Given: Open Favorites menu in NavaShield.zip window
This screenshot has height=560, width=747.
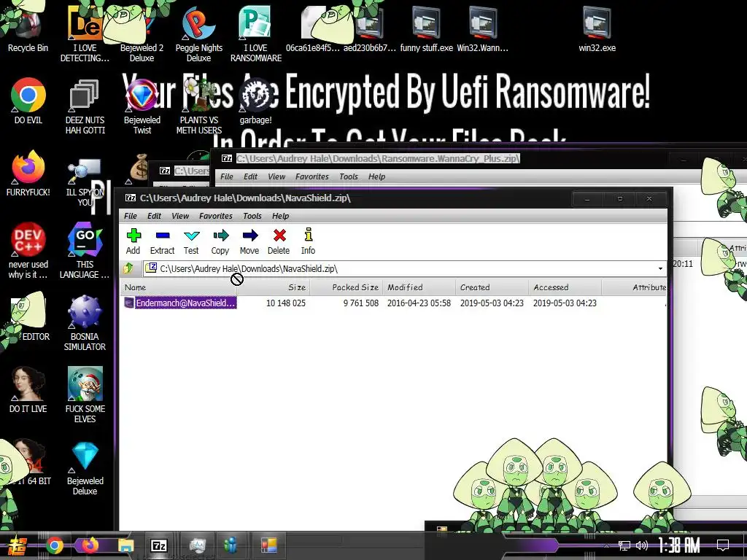Looking at the screenshot, I should pyautogui.click(x=215, y=216).
